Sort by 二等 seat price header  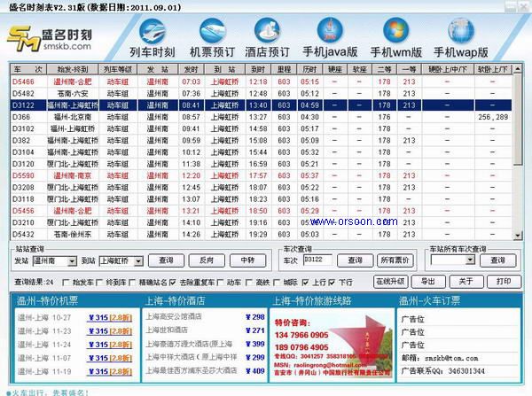click(x=384, y=69)
